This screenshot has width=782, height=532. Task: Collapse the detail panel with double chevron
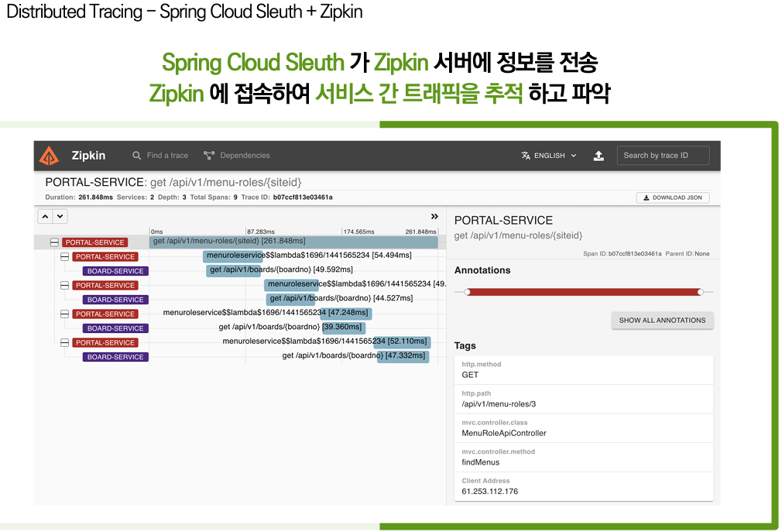(x=434, y=216)
